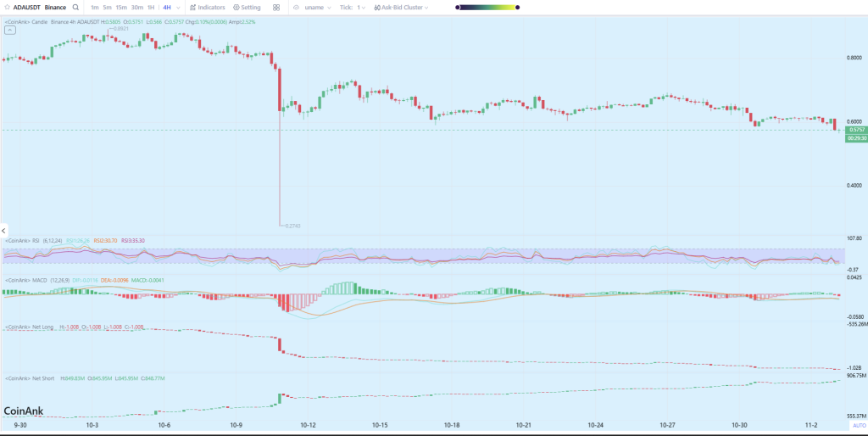Toggle the AUTO scale button
Image resolution: width=868 pixels, height=436 pixels.
tap(860, 426)
